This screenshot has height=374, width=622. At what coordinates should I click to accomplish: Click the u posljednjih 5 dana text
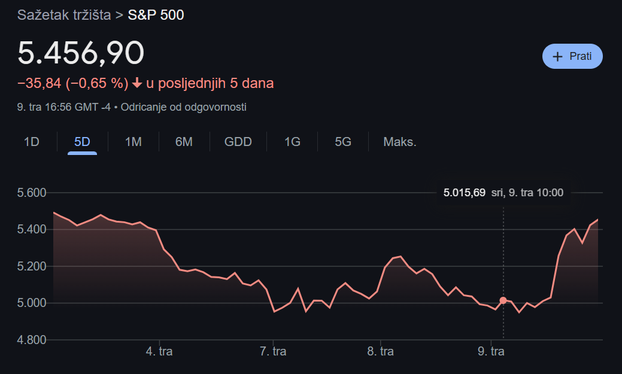tap(210, 83)
